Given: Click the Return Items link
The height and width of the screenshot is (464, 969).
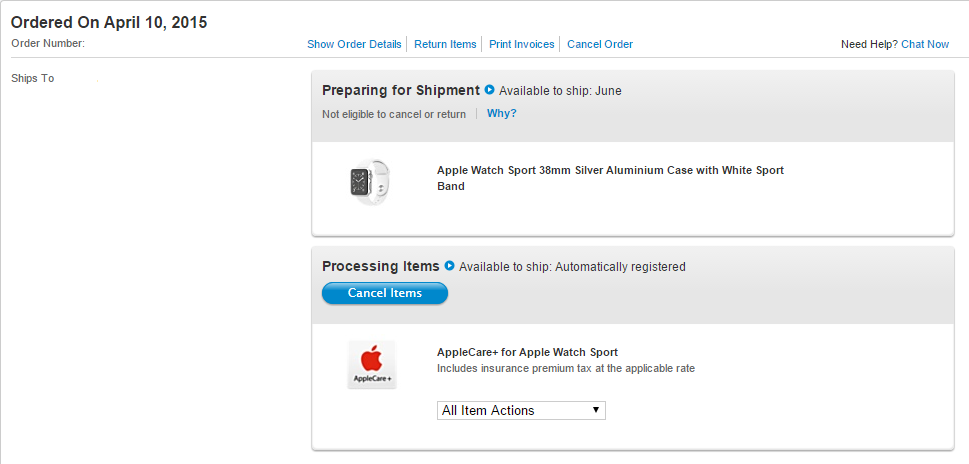Looking at the screenshot, I should click(x=445, y=44).
